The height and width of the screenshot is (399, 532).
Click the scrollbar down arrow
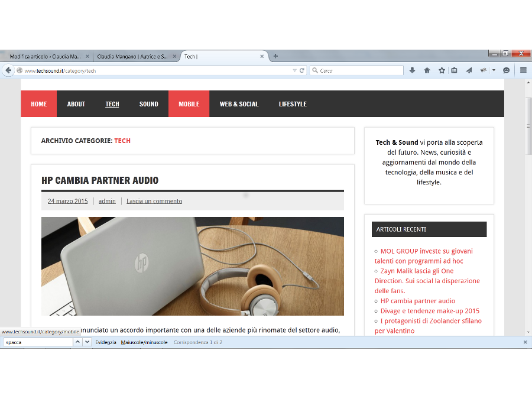(528, 332)
